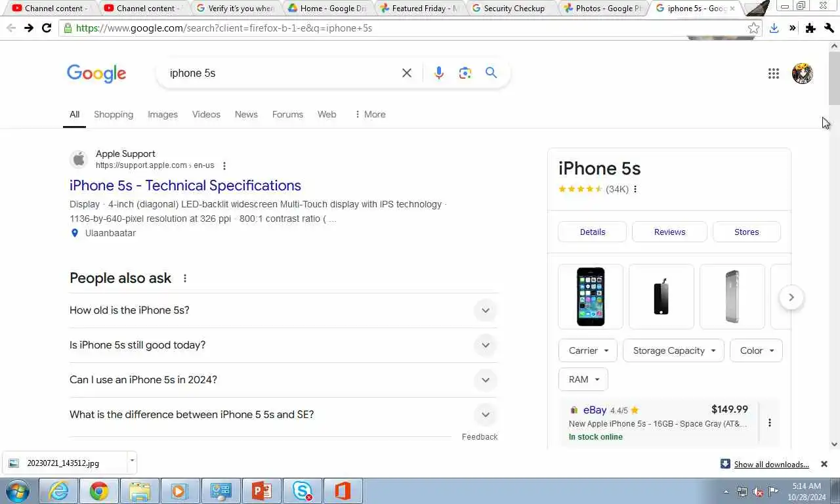Image resolution: width=840 pixels, height=504 pixels.
Task: Open the Google apps grid
Action: (774, 73)
